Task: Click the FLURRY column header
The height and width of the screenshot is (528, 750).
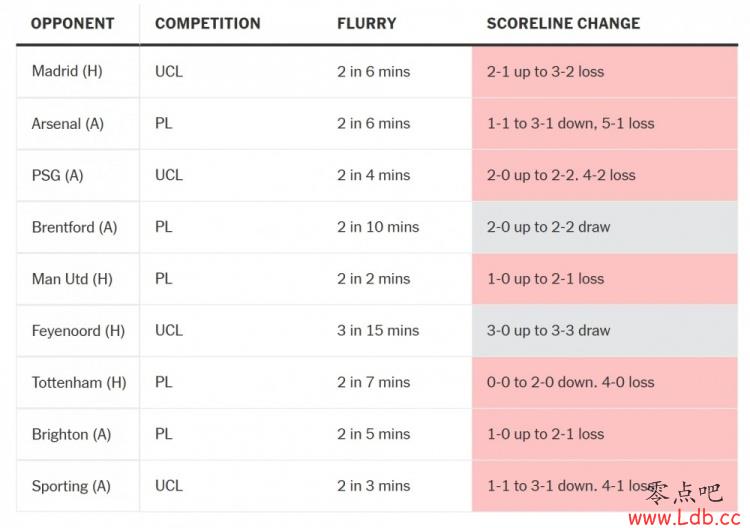Action: tap(367, 23)
